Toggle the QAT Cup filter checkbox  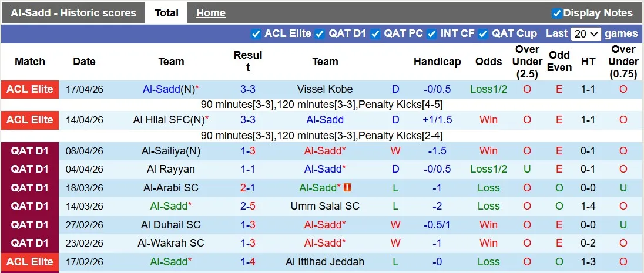point(483,34)
